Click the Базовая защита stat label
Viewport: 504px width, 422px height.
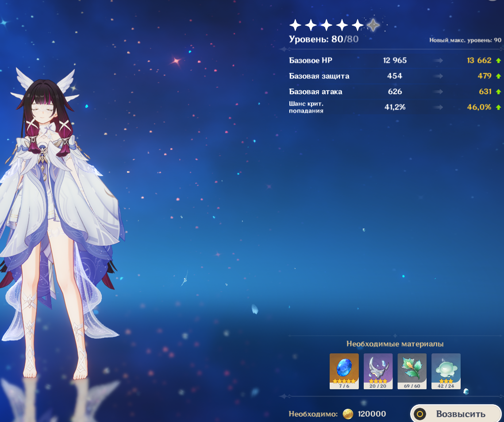pyautogui.click(x=319, y=76)
